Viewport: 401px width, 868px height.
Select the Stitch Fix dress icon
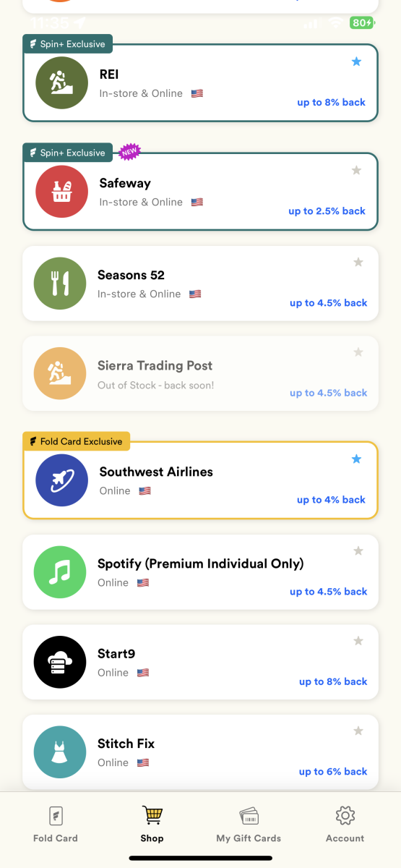pos(60,752)
